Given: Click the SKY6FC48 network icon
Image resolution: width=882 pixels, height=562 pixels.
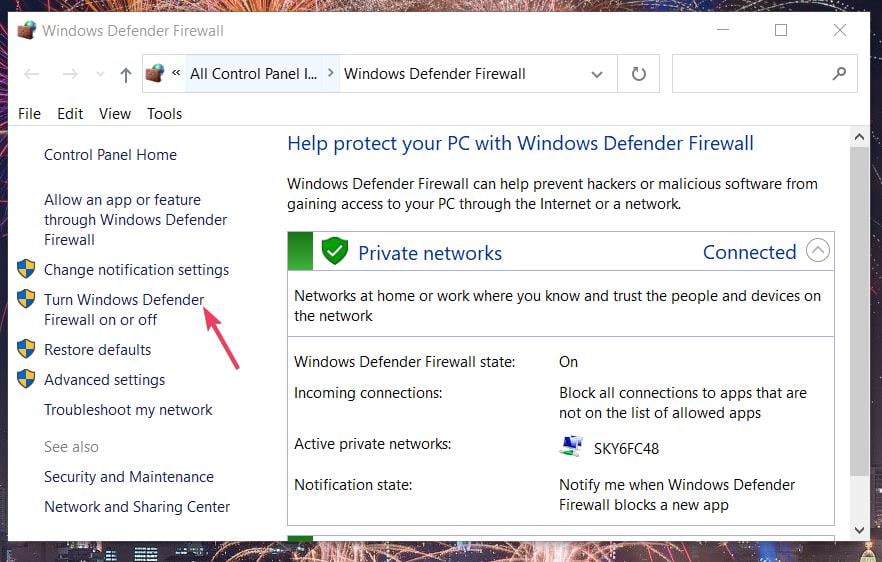Looking at the screenshot, I should 572,446.
